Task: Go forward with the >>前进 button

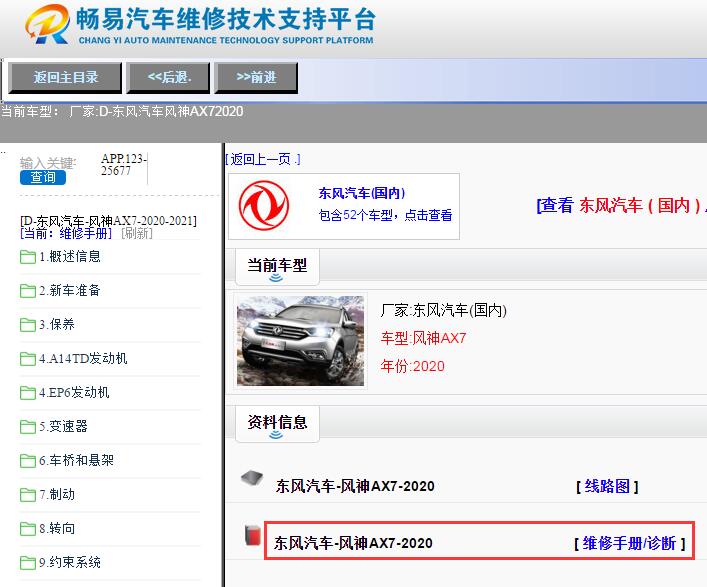Action: (x=256, y=78)
